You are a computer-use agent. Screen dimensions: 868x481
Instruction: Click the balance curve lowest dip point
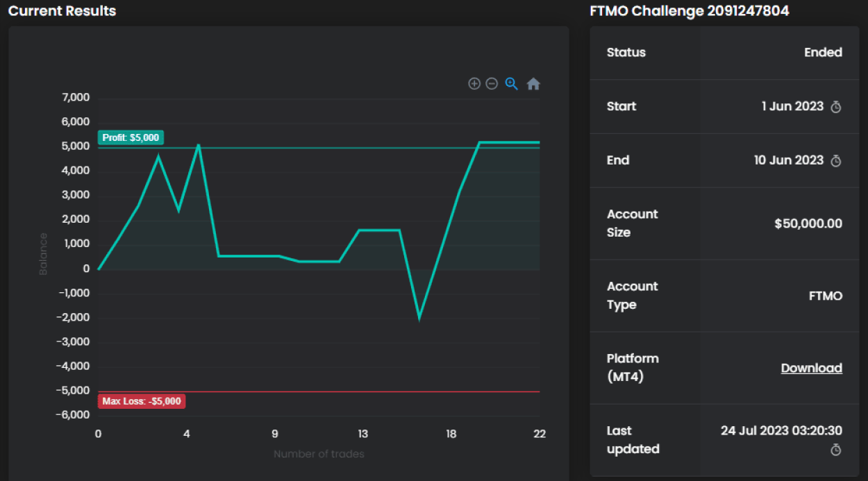pos(419,318)
